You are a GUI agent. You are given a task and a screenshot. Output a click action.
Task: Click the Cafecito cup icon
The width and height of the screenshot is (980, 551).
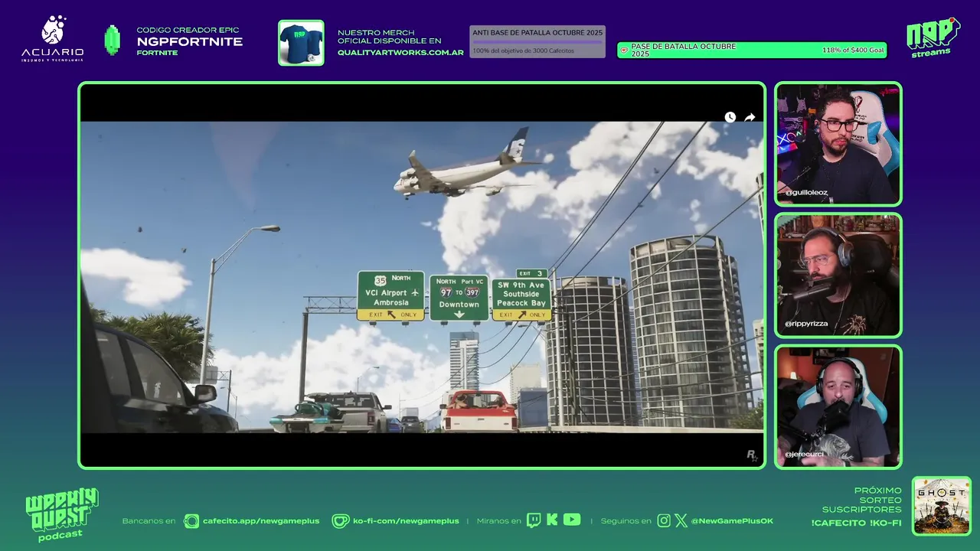(191, 521)
